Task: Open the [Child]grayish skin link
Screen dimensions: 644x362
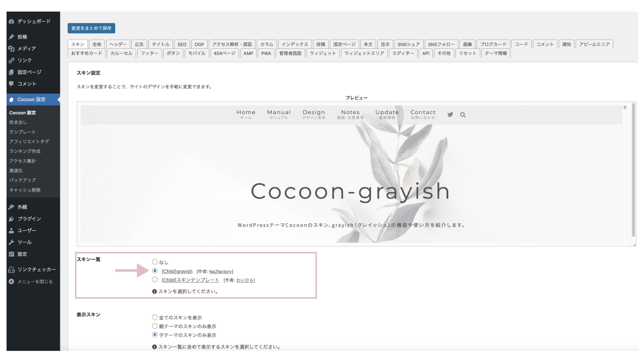Action: [x=177, y=271]
